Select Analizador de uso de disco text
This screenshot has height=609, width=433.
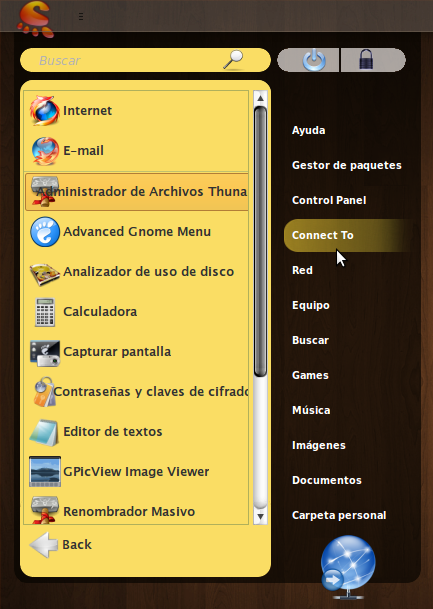pyautogui.click(x=148, y=271)
